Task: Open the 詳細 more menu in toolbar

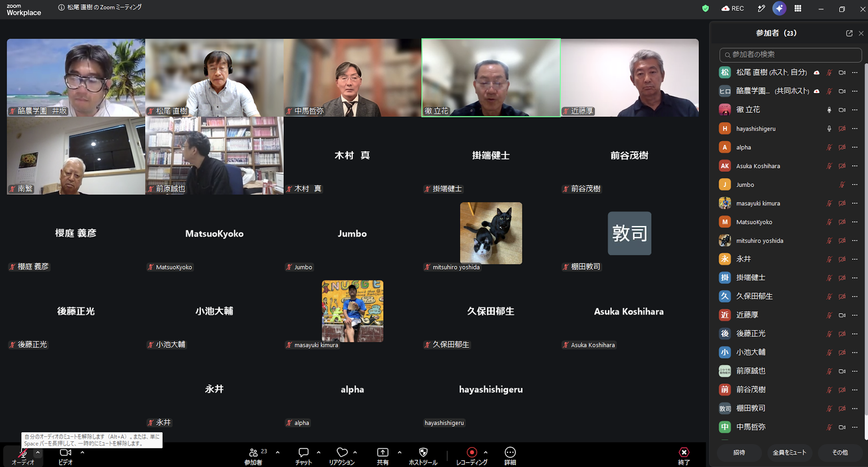Action: [510, 456]
